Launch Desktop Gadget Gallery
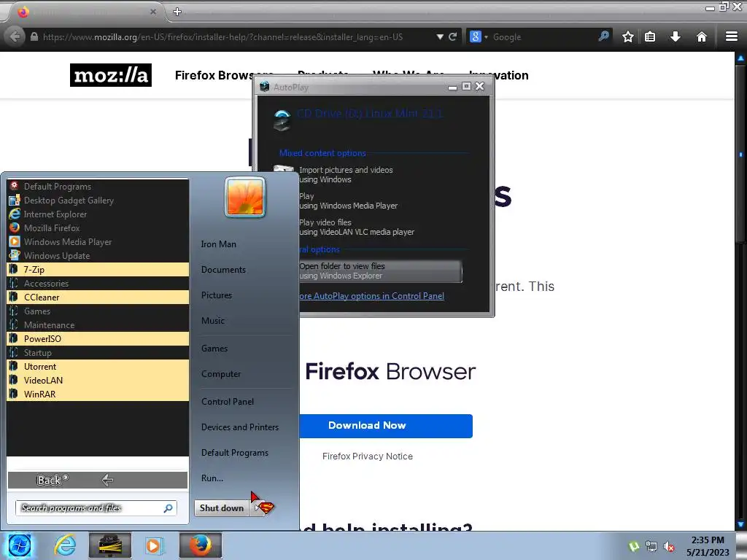The image size is (747, 560). pos(98,201)
